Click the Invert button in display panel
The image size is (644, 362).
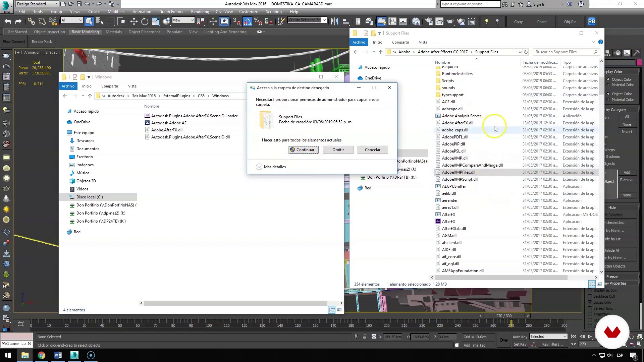(627, 132)
